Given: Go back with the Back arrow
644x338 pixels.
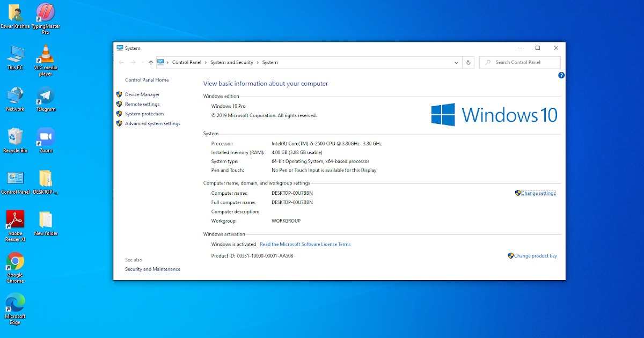Looking at the screenshot, I should click(x=121, y=62).
